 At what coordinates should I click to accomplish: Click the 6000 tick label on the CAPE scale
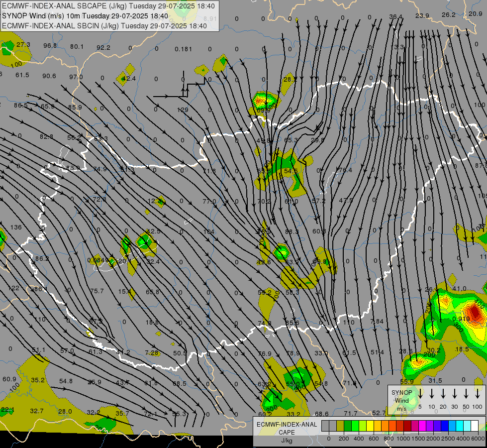point(478,439)
